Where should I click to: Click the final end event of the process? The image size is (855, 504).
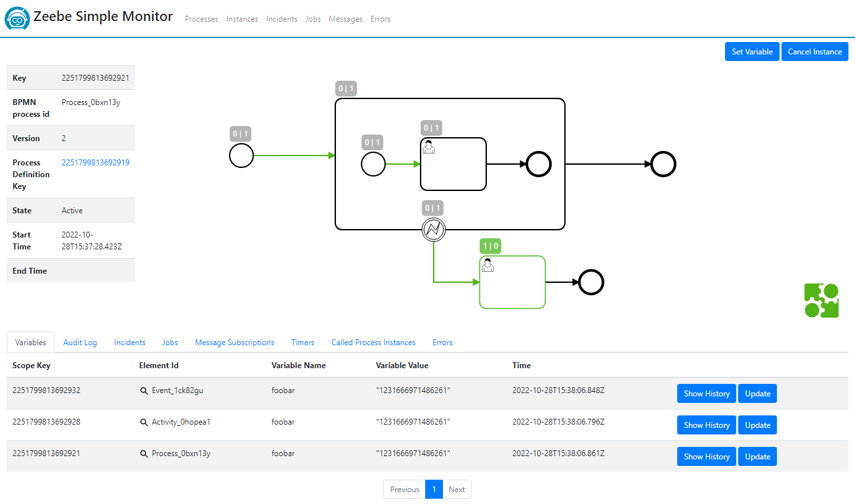pyautogui.click(x=663, y=163)
